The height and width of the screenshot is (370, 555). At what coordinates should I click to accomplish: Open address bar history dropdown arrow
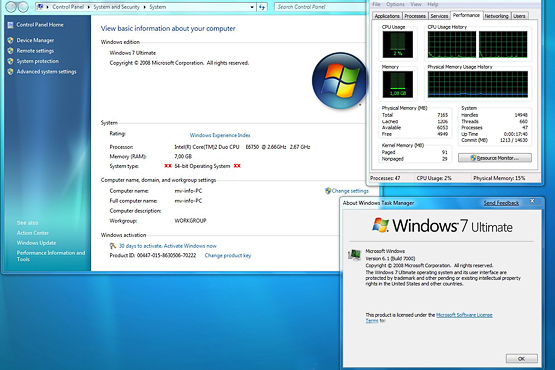[252, 7]
